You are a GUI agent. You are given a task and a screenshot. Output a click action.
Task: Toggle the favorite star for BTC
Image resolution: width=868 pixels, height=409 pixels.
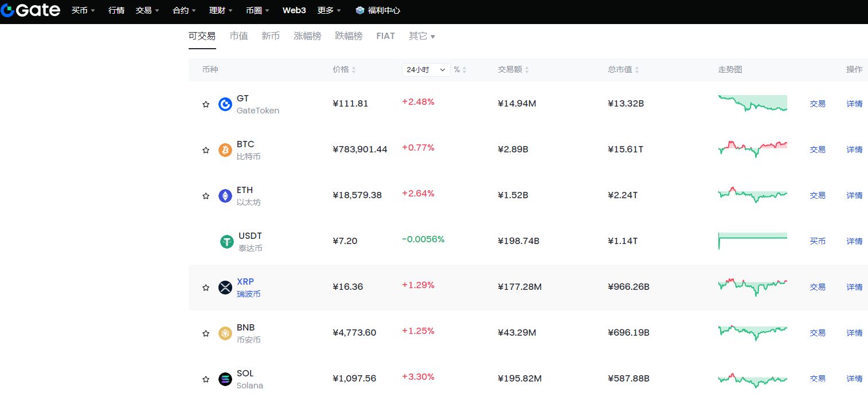click(x=206, y=150)
